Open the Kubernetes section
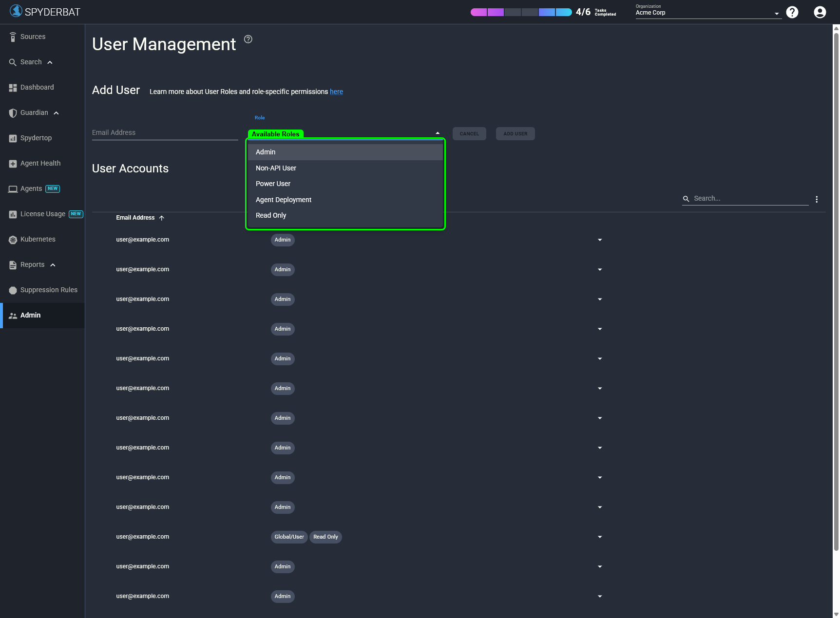Screen dimensions: 840x618 pyautogui.click(x=38, y=239)
